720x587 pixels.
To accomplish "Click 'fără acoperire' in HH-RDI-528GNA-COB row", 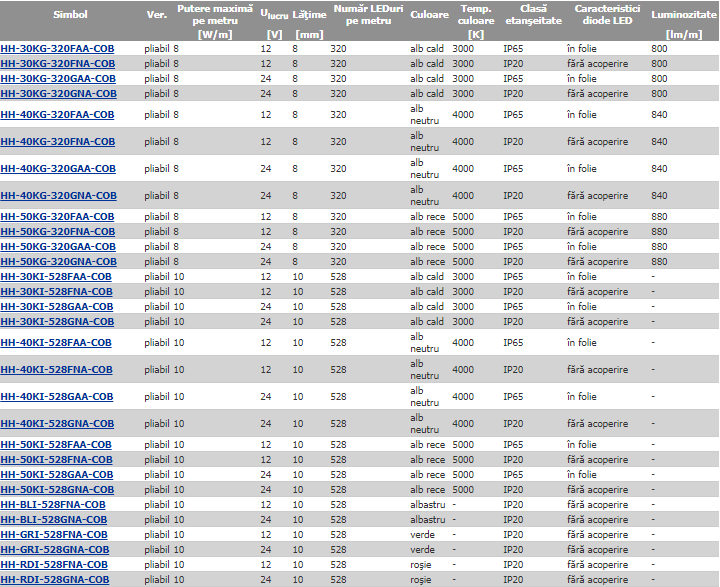I will click(597, 580).
